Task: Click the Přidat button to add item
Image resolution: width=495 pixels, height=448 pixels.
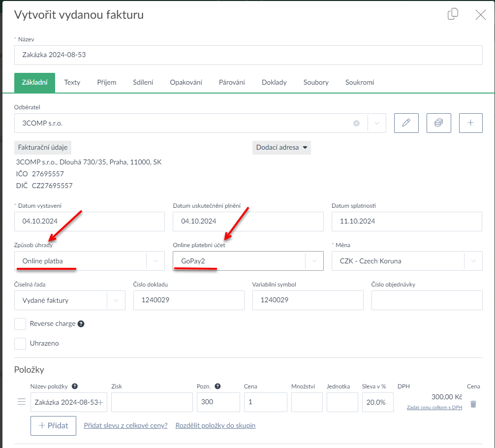Action: pyautogui.click(x=53, y=425)
